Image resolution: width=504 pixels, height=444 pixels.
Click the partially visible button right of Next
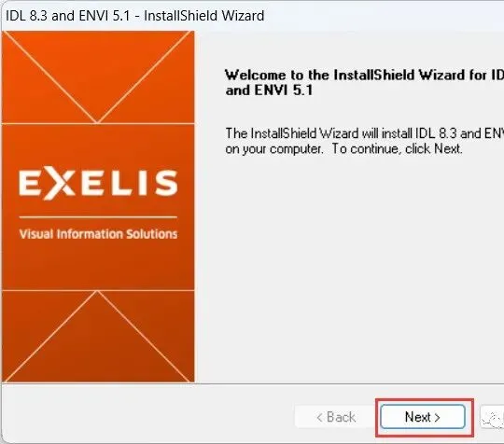tap(492, 417)
